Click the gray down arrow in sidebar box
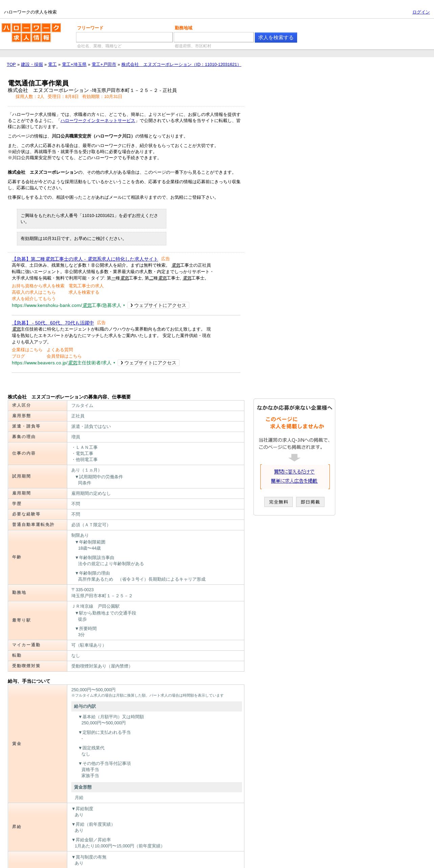The image size is (434, 868). pyautogui.click(x=294, y=457)
